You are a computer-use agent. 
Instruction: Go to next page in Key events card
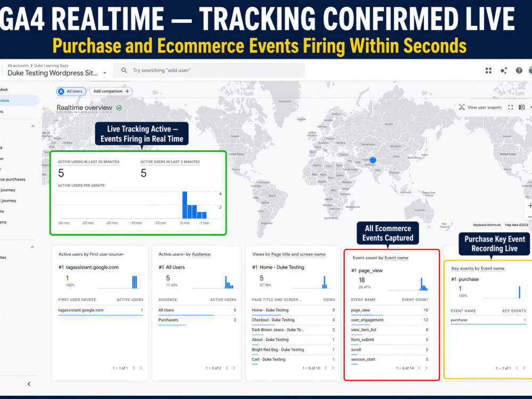[x=524, y=368]
